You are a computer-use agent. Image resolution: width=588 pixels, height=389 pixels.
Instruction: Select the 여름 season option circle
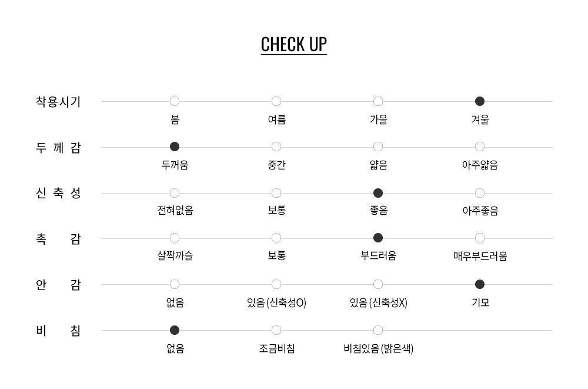[x=276, y=101]
